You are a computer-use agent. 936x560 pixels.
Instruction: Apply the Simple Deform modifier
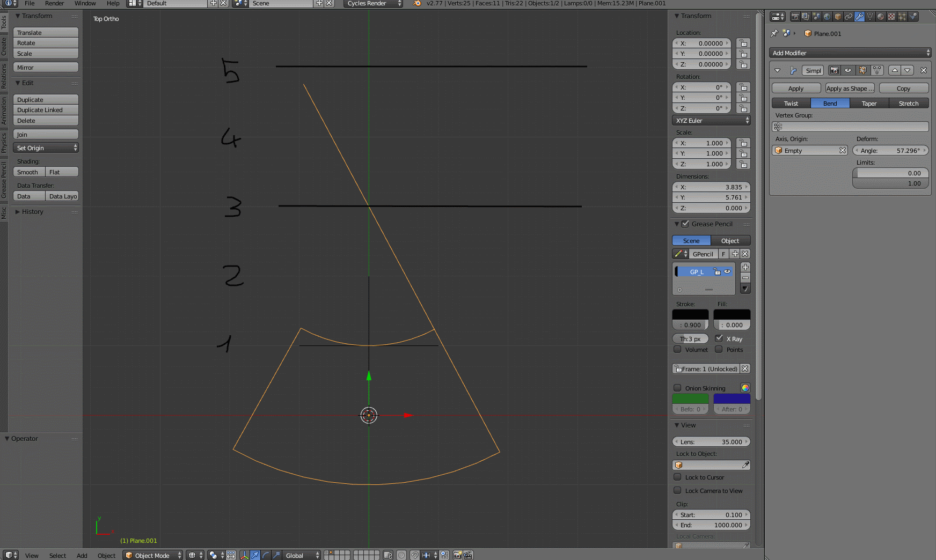coord(796,88)
